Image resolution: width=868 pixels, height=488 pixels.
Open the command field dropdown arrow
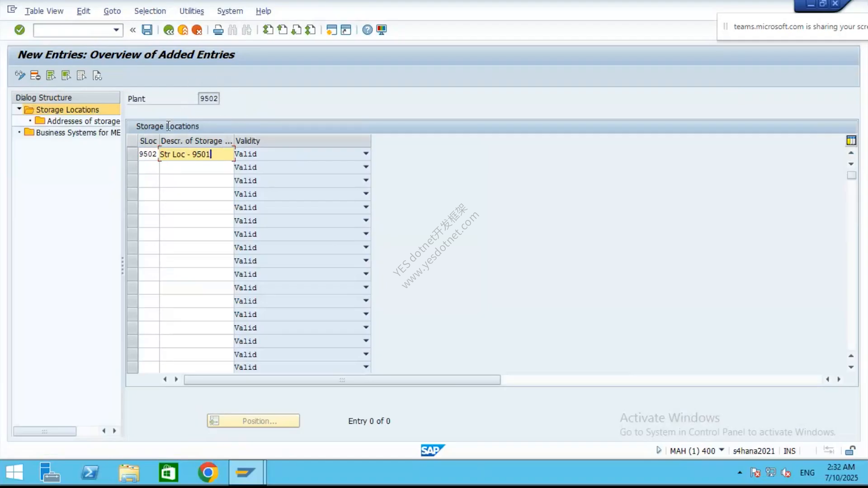click(116, 30)
